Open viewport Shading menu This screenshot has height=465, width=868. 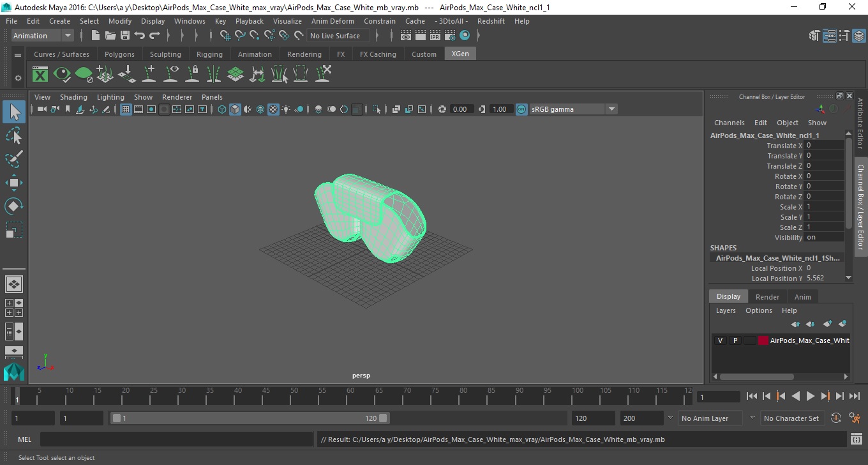click(x=73, y=97)
